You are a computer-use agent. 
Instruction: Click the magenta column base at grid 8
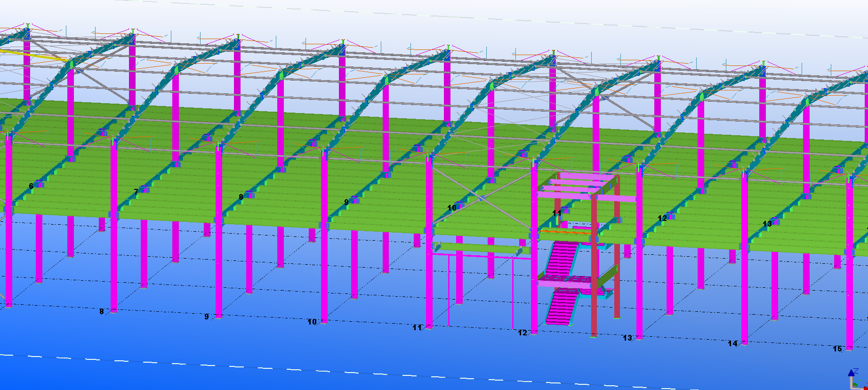[x=113, y=310]
